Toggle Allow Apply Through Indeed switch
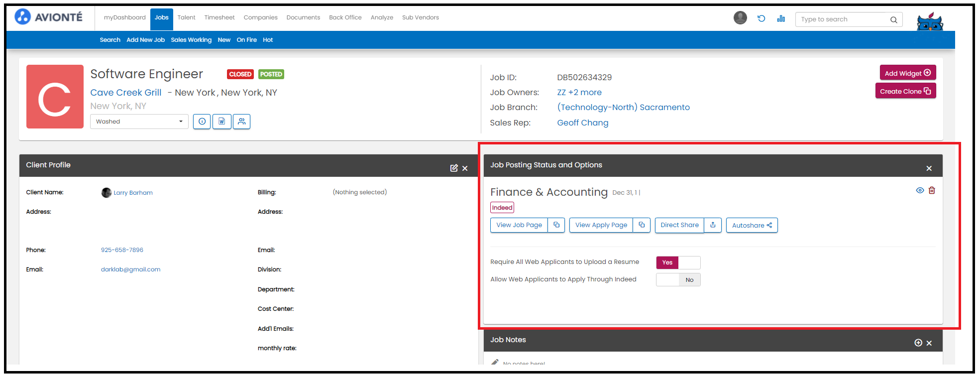Screen dimensions: 980x378 click(678, 280)
